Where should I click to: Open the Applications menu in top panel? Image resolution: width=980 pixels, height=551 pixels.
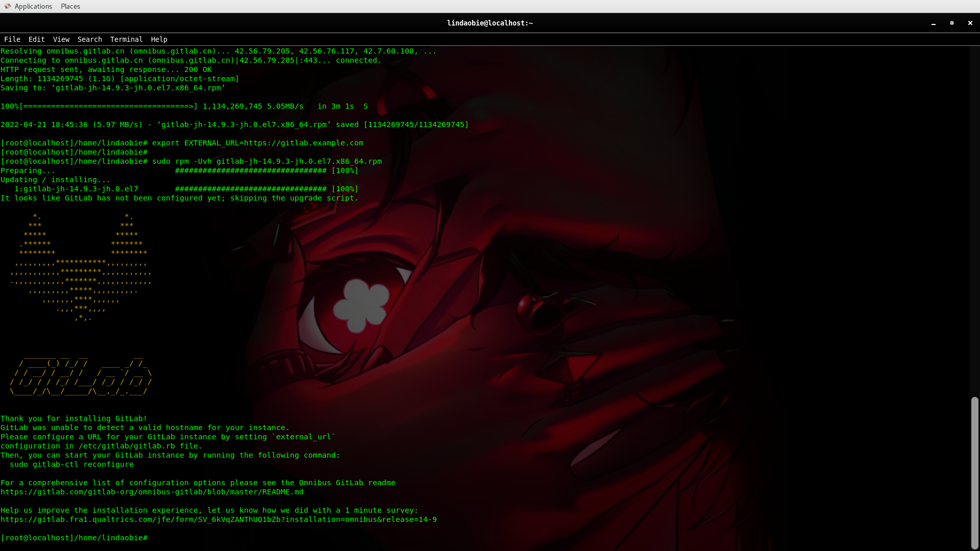pos(33,6)
